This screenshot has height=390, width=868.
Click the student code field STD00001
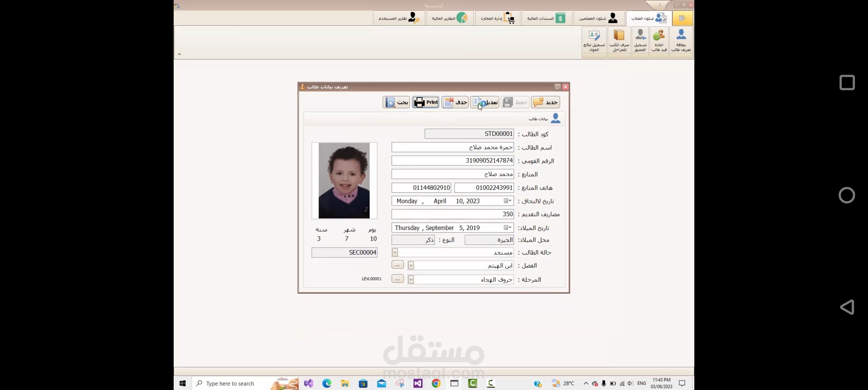[469, 134]
